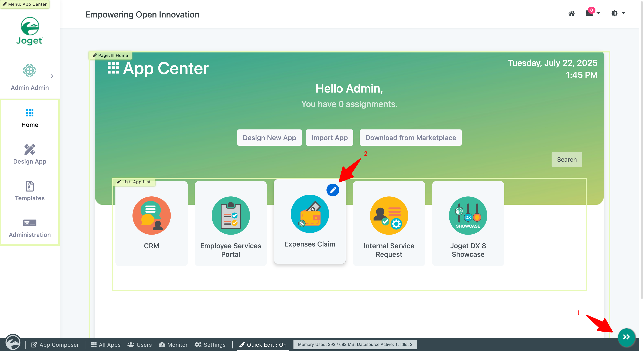Click the App Center grid icon in banner
The height and width of the screenshot is (351, 644).
click(x=113, y=68)
